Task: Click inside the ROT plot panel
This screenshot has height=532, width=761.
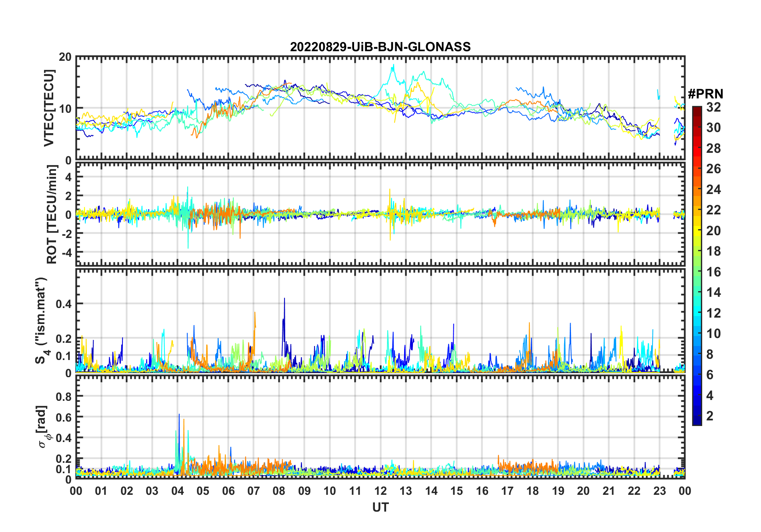Action: point(380,214)
